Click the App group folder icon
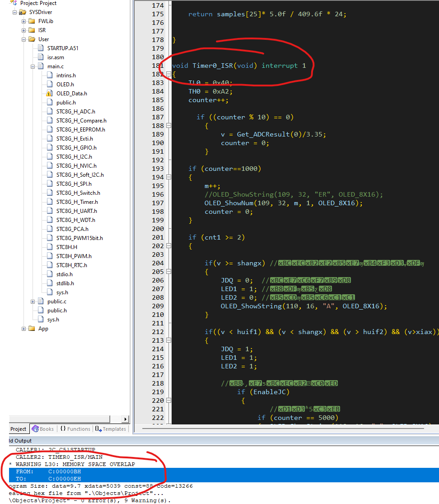This screenshot has height=504, width=439. click(x=32, y=329)
